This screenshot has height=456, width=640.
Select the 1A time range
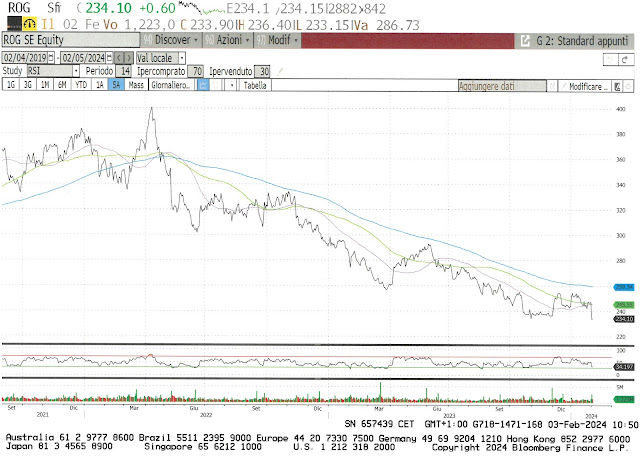[100, 85]
